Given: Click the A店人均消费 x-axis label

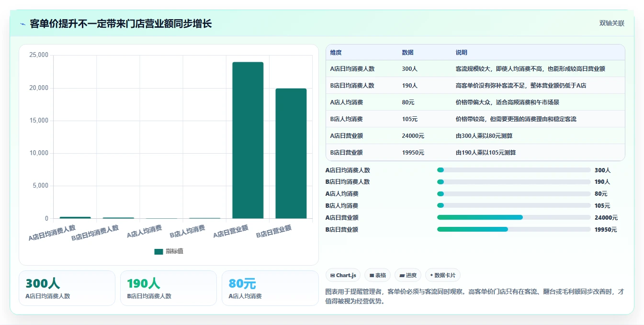Looking at the screenshot, I should [145, 232].
